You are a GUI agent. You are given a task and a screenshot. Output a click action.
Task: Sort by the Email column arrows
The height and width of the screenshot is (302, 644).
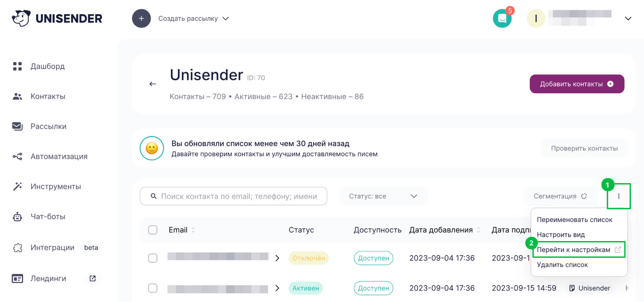click(193, 230)
